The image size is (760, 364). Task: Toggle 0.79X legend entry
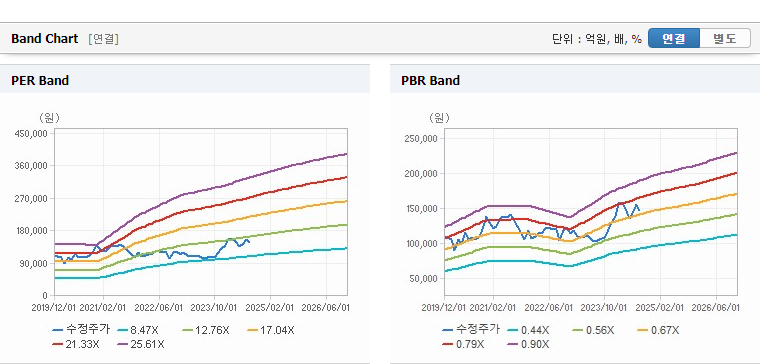tap(463, 344)
